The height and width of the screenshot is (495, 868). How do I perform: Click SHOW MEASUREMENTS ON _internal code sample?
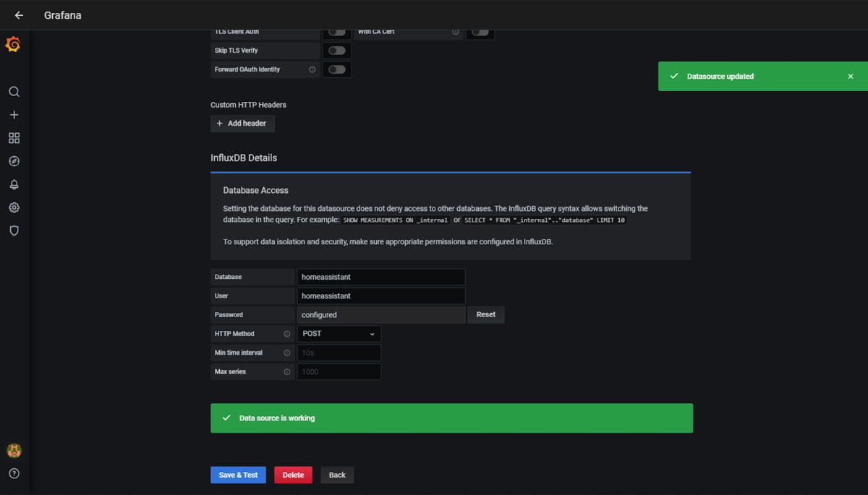[x=396, y=220]
